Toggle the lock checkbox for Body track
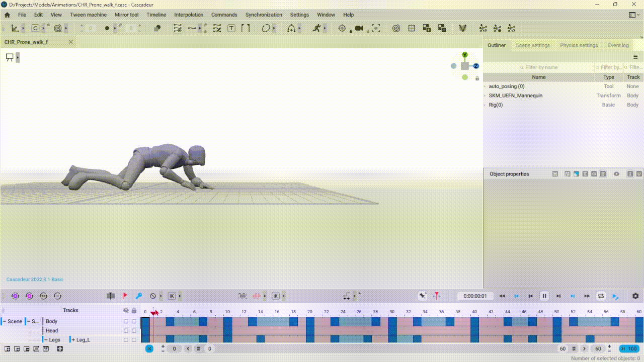The height and width of the screenshot is (362, 644). point(134,321)
